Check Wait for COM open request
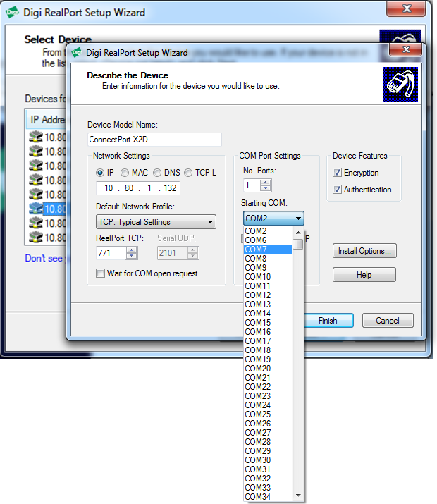The height and width of the screenshot is (504, 437). [x=101, y=273]
